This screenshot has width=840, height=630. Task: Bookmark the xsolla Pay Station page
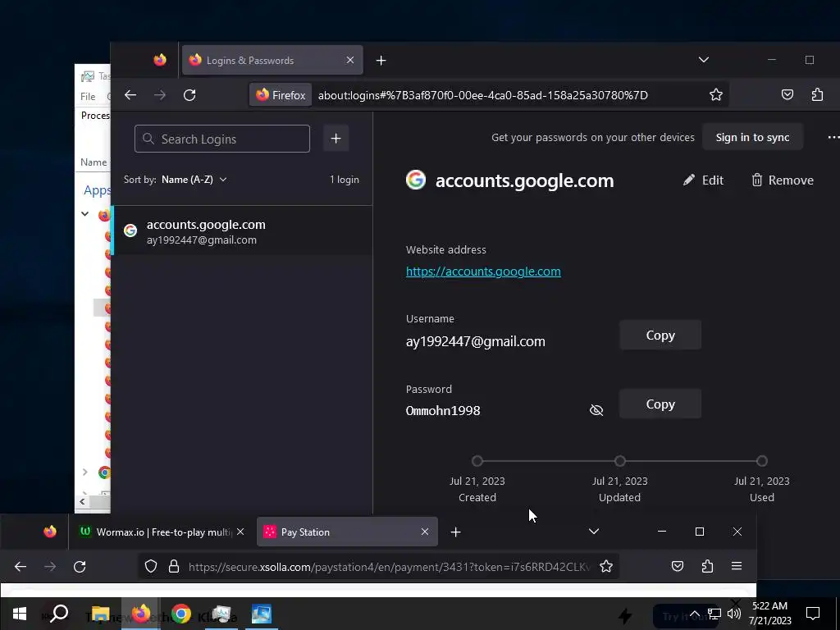click(x=606, y=566)
